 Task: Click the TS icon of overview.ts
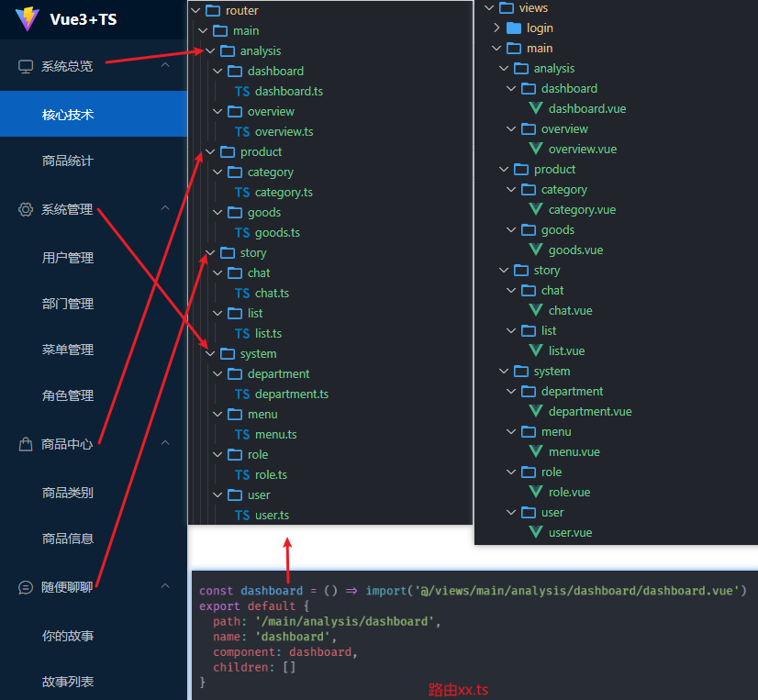click(x=242, y=132)
